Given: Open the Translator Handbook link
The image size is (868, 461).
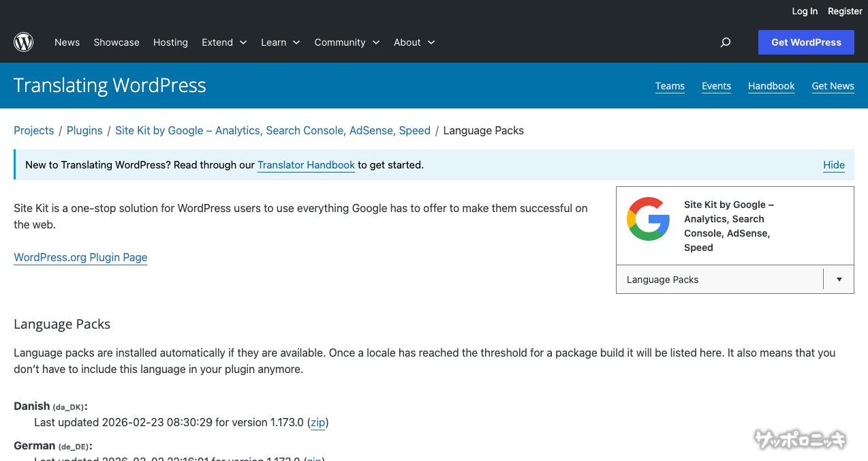Looking at the screenshot, I should tap(306, 165).
